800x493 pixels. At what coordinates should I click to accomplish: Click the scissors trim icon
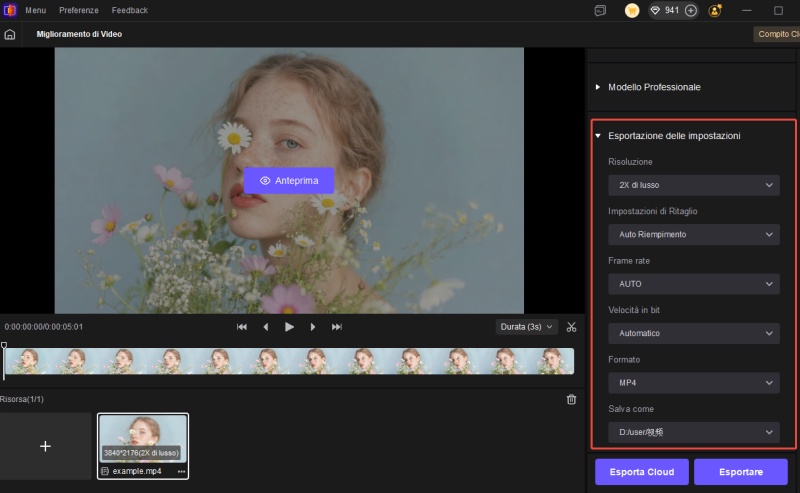coord(571,327)
